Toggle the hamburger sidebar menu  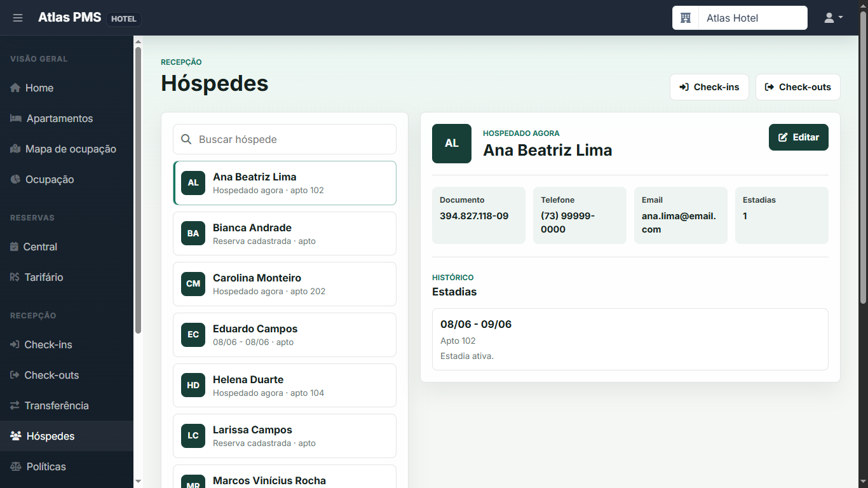coord(18,18)
